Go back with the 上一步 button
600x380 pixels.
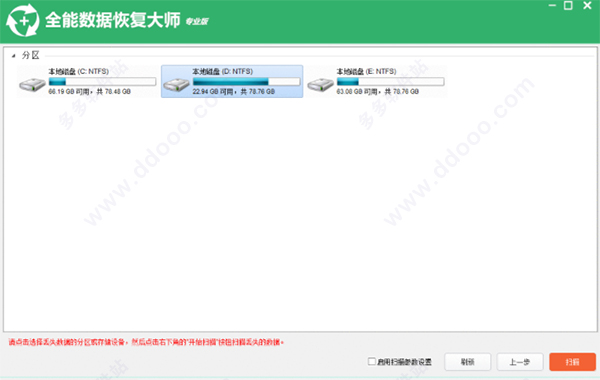click(520, 362)
